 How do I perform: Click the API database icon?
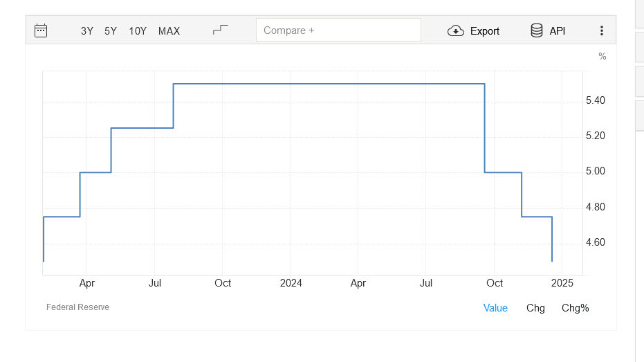(537, 30)
